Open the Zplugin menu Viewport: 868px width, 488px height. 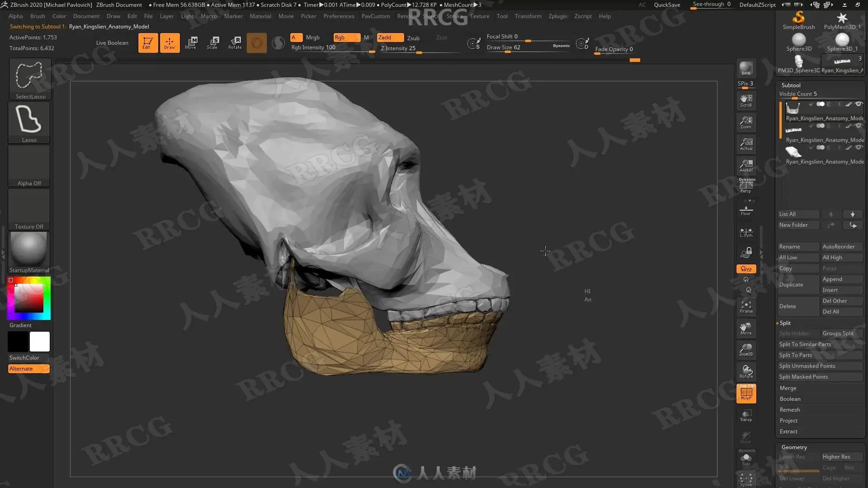point(557,16)
